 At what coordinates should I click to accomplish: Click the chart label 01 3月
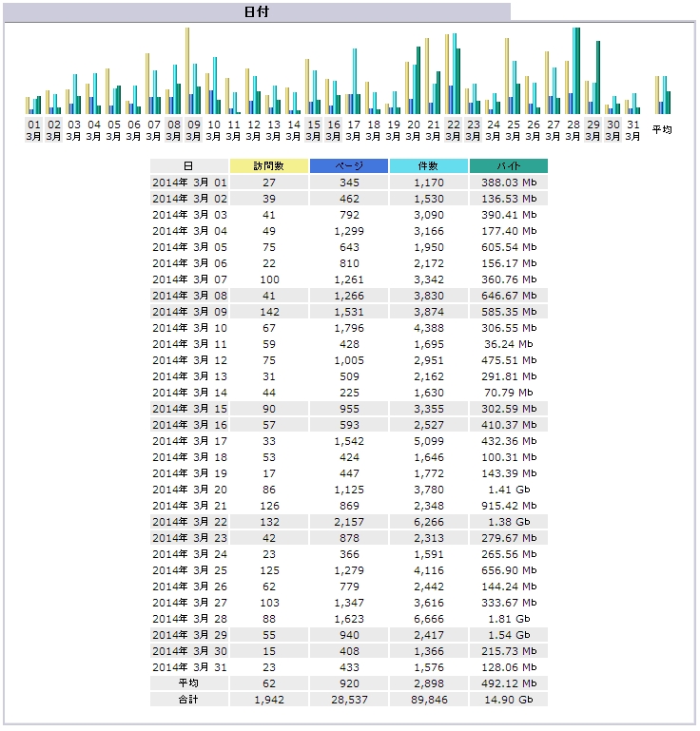pyautogui.click(x=33, y=130)
